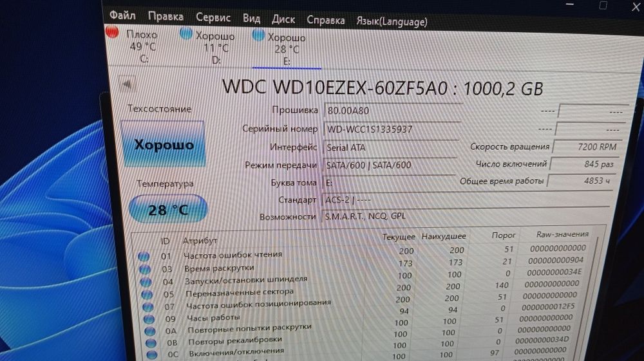Click the Прошивка field 80.00A80

393,110
